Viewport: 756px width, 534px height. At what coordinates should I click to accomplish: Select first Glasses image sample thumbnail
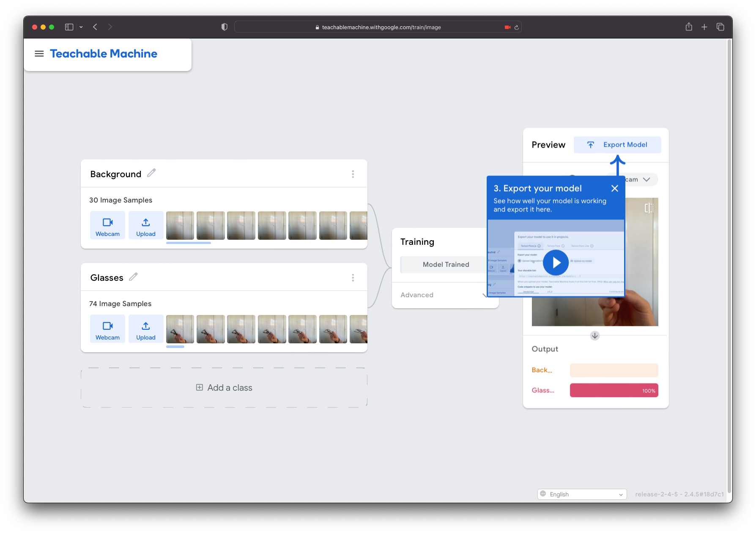pyautogui.click(x=180, y=329)
